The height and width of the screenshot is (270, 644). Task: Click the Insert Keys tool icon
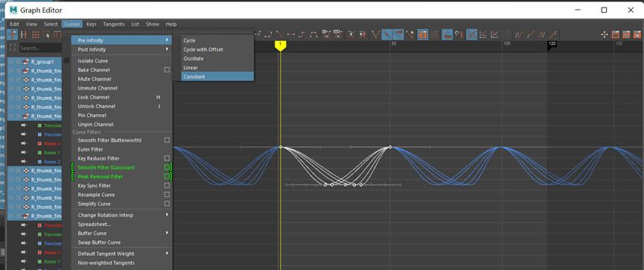coord(25,34)
